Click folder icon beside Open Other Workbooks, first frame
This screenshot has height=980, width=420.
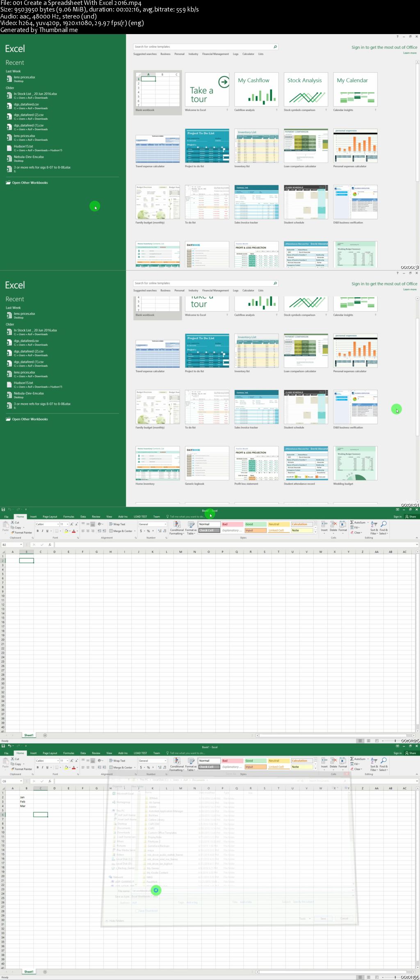tap(8, 183)
